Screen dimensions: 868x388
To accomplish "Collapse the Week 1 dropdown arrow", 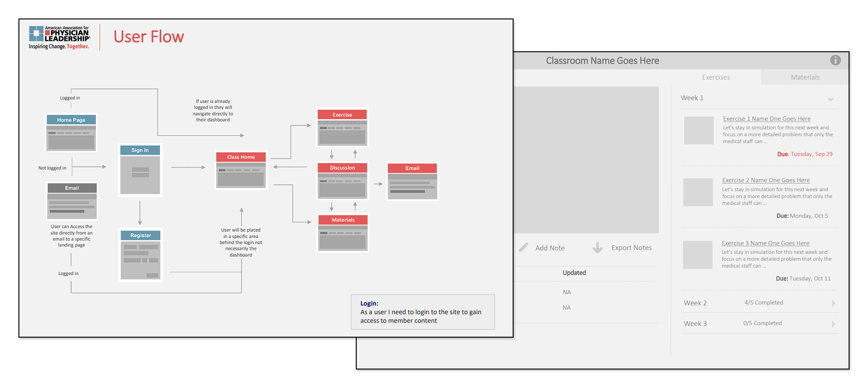I will click(830, 99).
